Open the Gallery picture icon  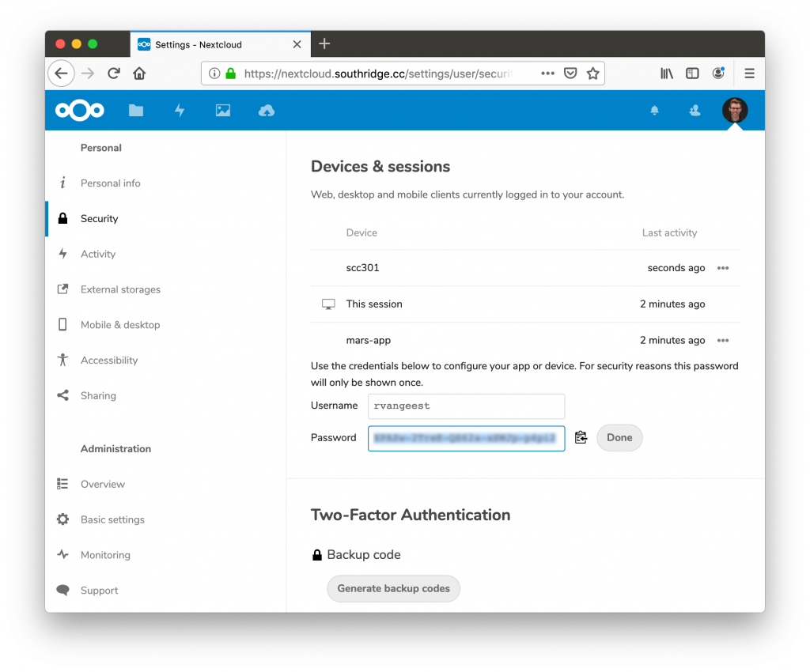[x=223, y=111]
